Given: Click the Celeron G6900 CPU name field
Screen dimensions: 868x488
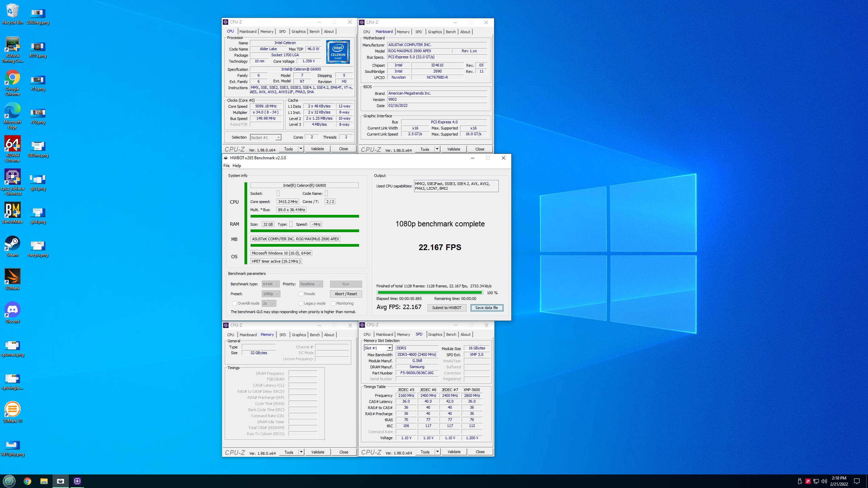Looking at the screenshot, I should tap(304, 185).
